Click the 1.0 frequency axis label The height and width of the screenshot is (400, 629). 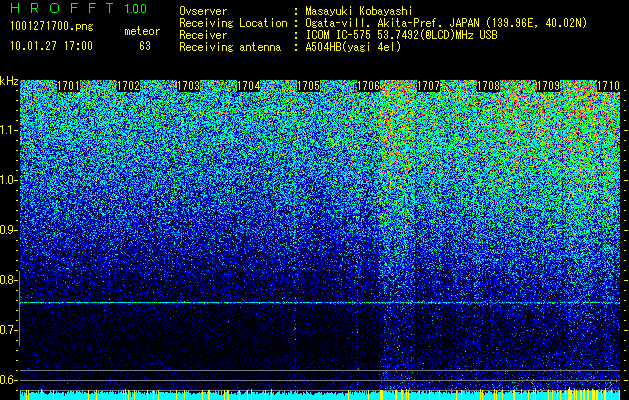[x=8, y=180]
